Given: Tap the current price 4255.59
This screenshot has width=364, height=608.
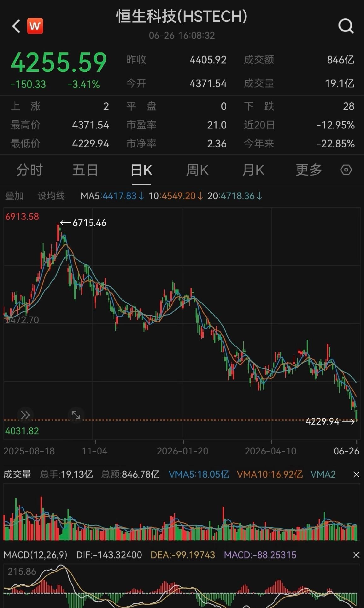Looking at the screenshot, I should 59,62.
